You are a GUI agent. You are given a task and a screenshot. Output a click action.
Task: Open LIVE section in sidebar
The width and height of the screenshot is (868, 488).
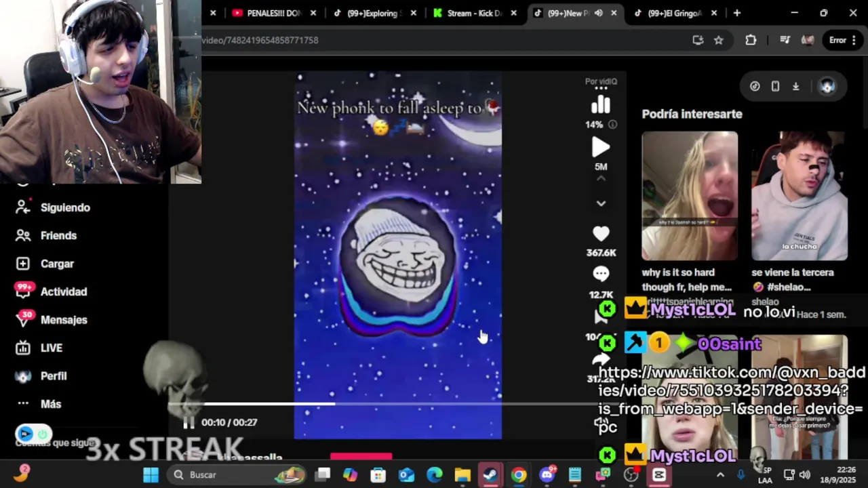(39, 348)
